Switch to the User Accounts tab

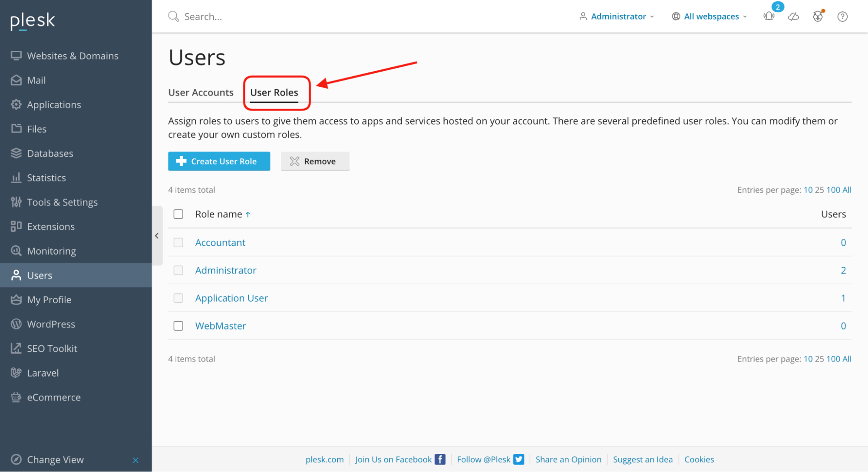[x=201, y=92]
